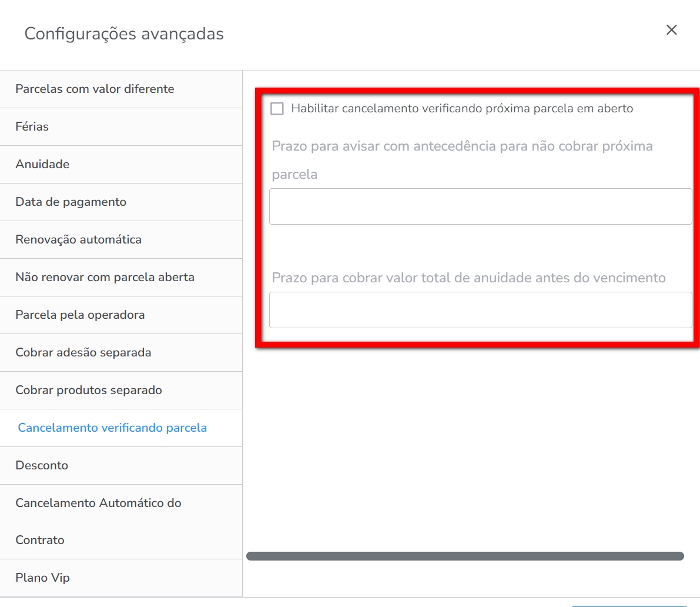Switch to Renovação automática tab

tap(79, 239)
